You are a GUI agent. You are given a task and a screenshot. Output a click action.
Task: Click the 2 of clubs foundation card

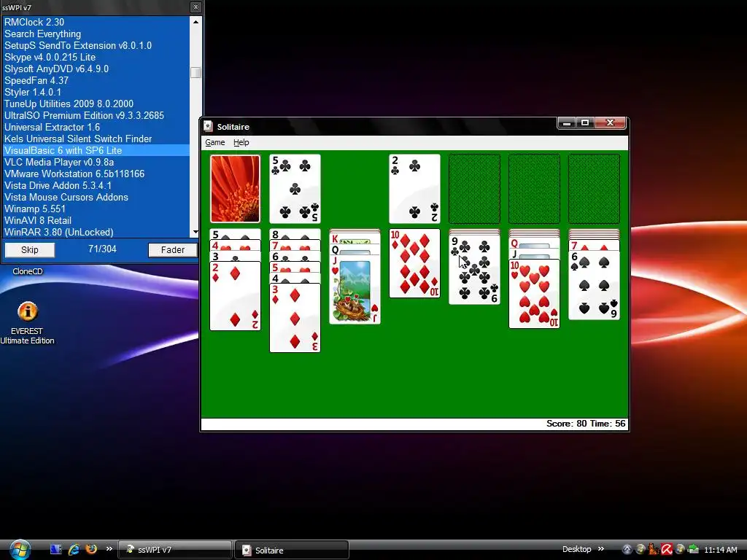tap(414, 189)
